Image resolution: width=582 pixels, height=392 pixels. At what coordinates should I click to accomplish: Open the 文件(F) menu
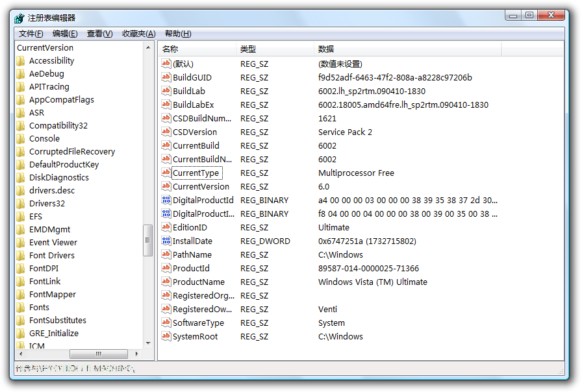pyautogui.click(x=31, y=34)
